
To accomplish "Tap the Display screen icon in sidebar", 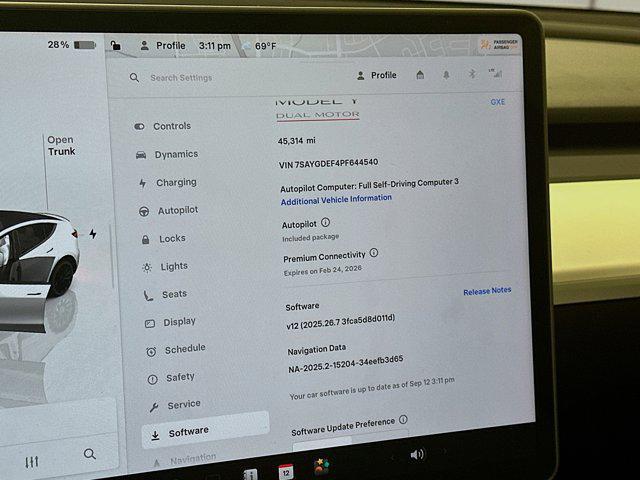I will 150,324.
